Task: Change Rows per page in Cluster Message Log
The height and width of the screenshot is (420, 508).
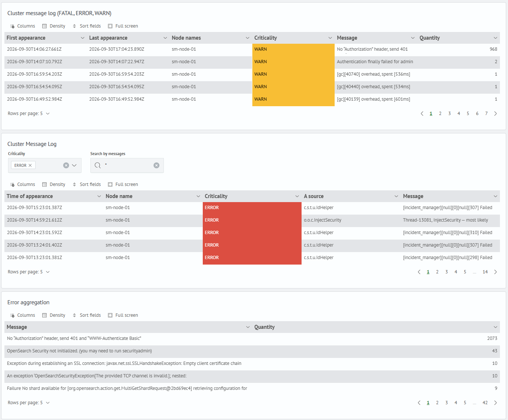Action: point(29,272)
